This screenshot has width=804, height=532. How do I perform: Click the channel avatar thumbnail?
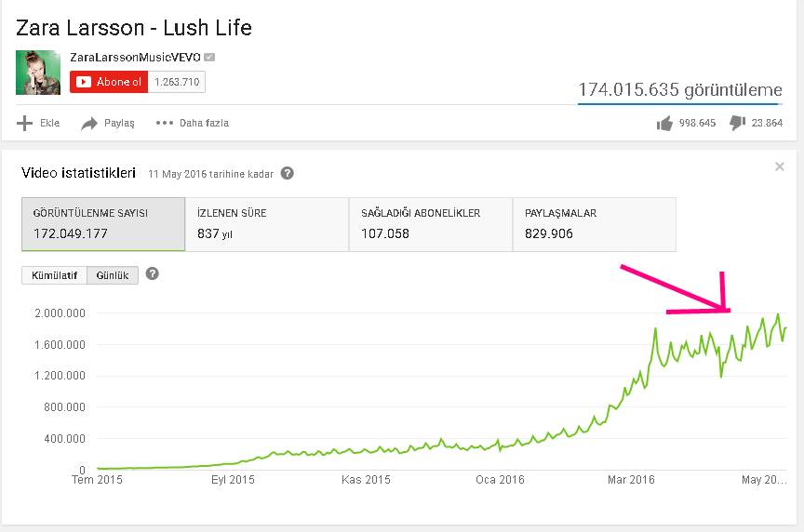tap(38, 73)
